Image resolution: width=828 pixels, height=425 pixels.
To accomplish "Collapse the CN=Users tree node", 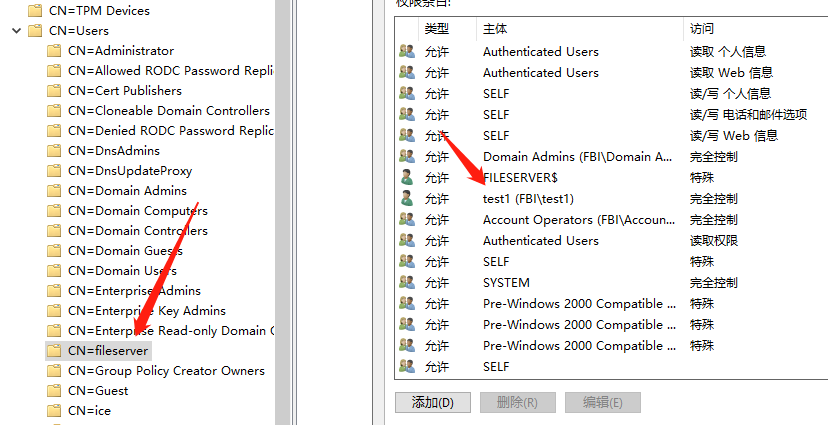I will pos(15,31).
